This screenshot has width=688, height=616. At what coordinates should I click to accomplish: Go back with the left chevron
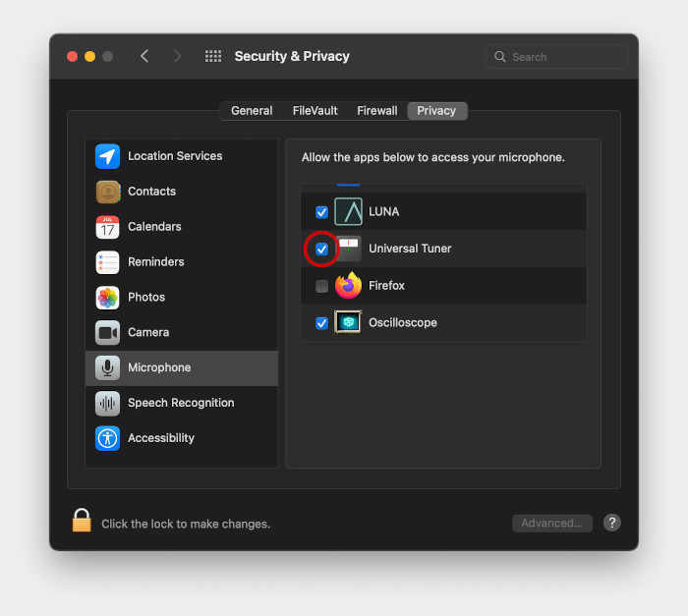coord(144,57)
